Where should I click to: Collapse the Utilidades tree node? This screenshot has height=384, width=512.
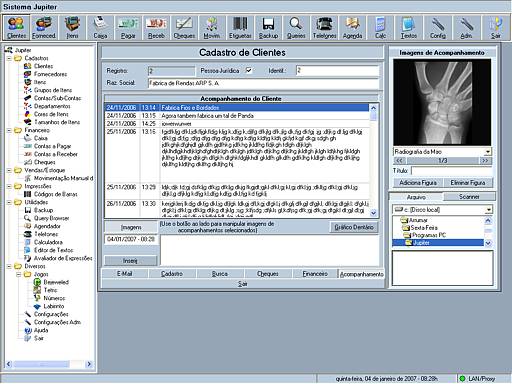point(9,202)
